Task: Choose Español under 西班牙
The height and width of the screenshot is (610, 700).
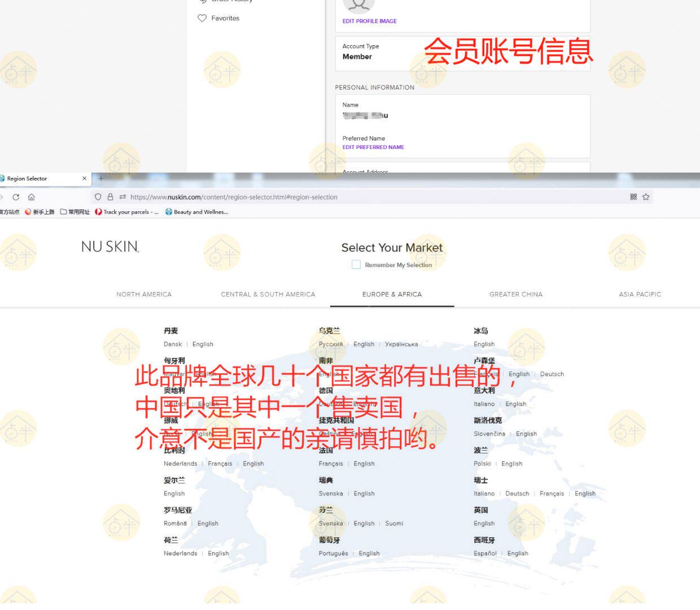Action: [x=485, y=554]
